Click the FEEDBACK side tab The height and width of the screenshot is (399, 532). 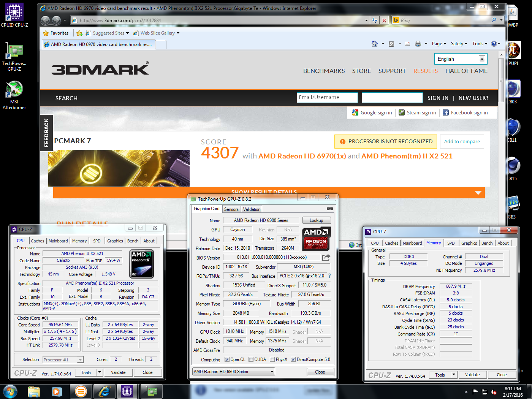(46, 133)
